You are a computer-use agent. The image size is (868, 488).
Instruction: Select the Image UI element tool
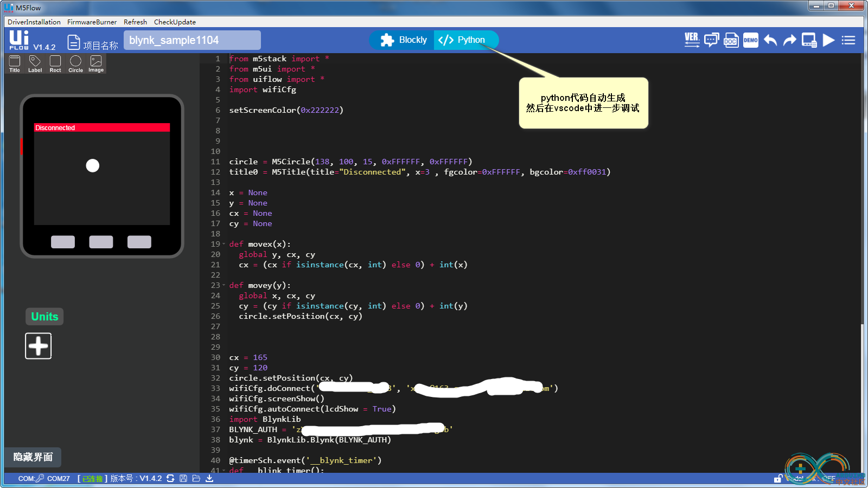[x=96, y=63]
